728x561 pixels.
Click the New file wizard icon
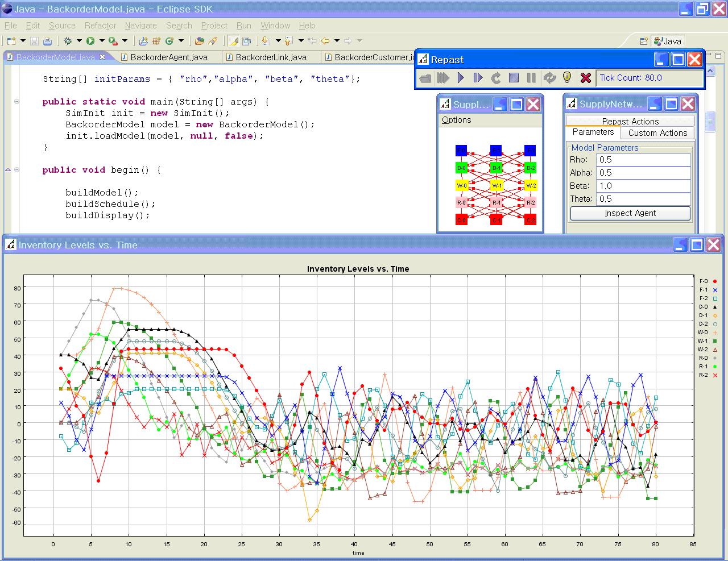pyautogui.click(x=11, y=41)
